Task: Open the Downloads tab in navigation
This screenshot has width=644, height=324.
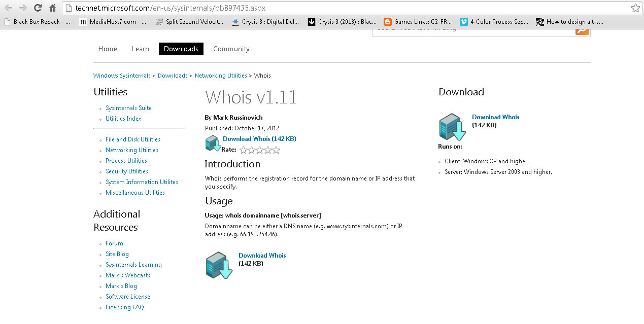Action: (x=181, y=48)
